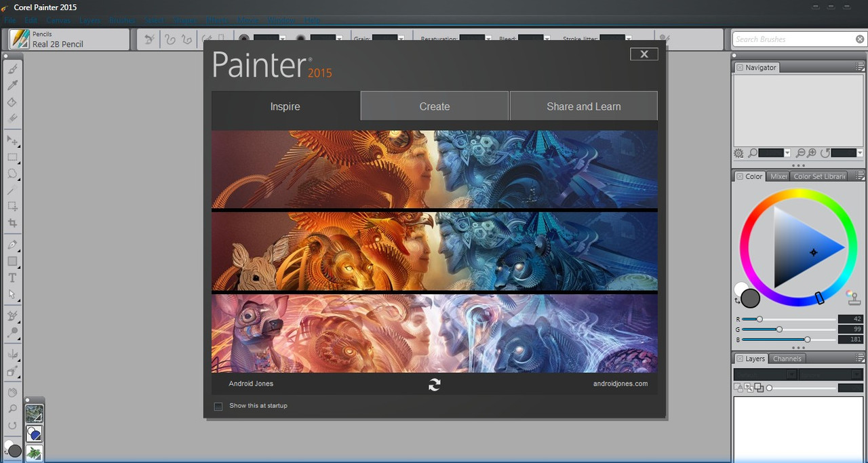The image size is (868, 463).
Task: Close the Navigator panel with its x box
Action: (740, 68)
